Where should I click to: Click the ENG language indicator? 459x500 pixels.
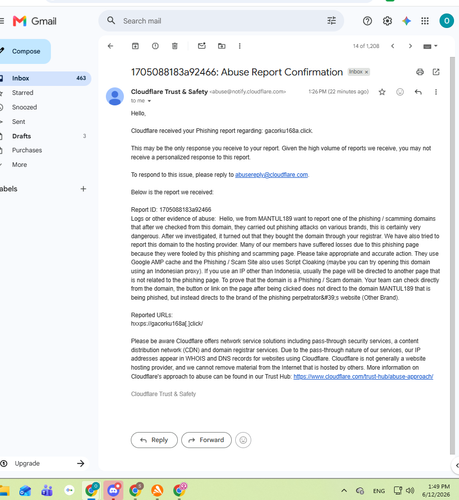pyautogui.click(x=379, y=491)
